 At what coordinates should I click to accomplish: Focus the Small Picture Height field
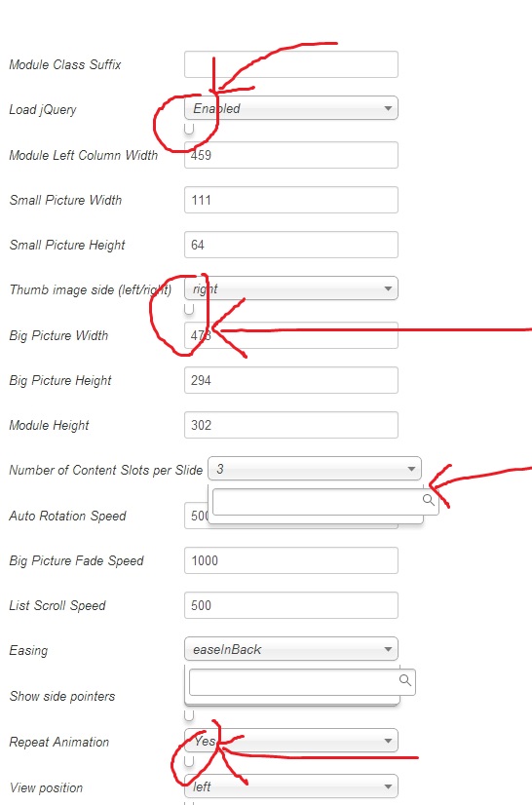click(x=291, y=245)
